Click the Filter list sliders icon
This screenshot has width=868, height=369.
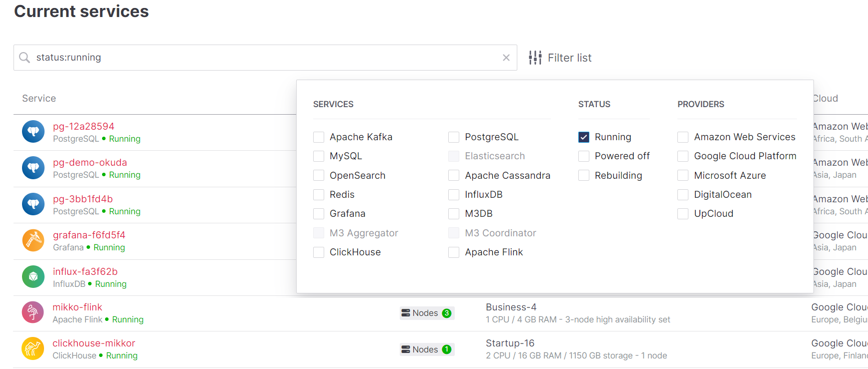click(535, 58)
